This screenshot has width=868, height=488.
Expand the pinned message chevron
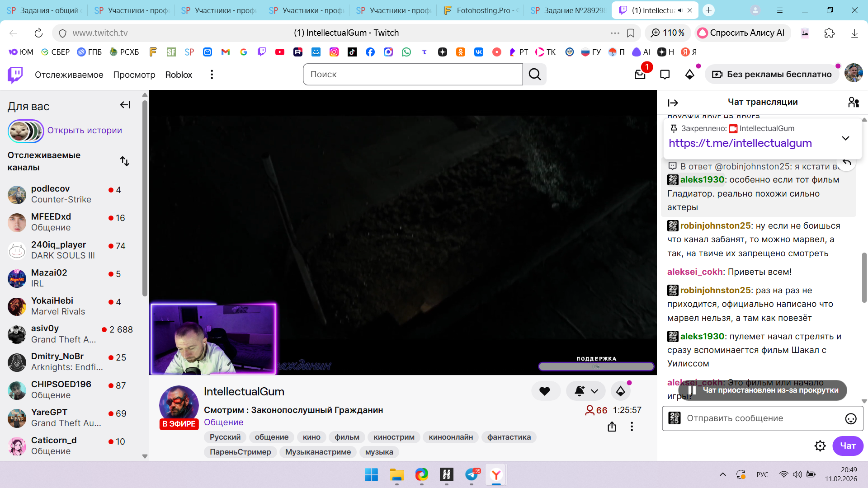pos(845,138)
